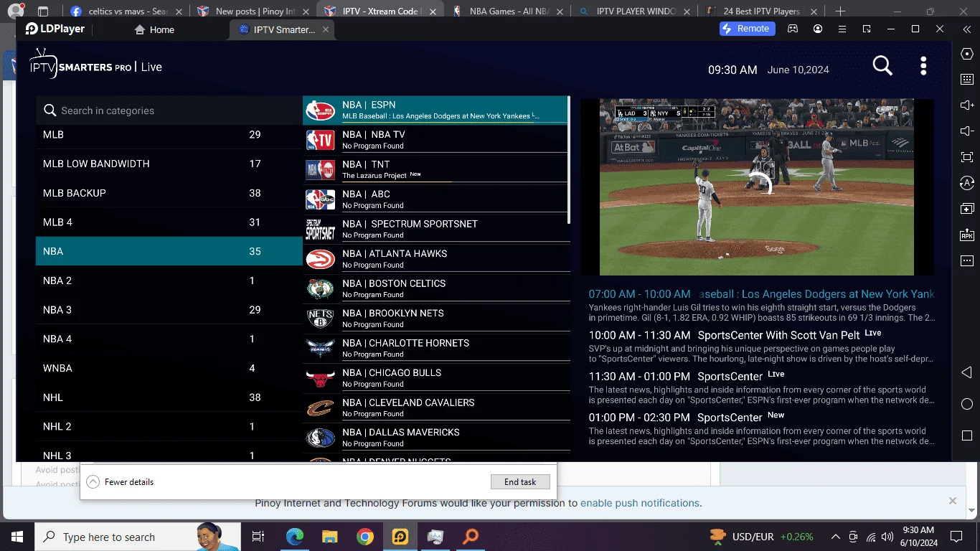Open the search icon in IPTV Smarters header
The image size is (980, 551).
882,66
